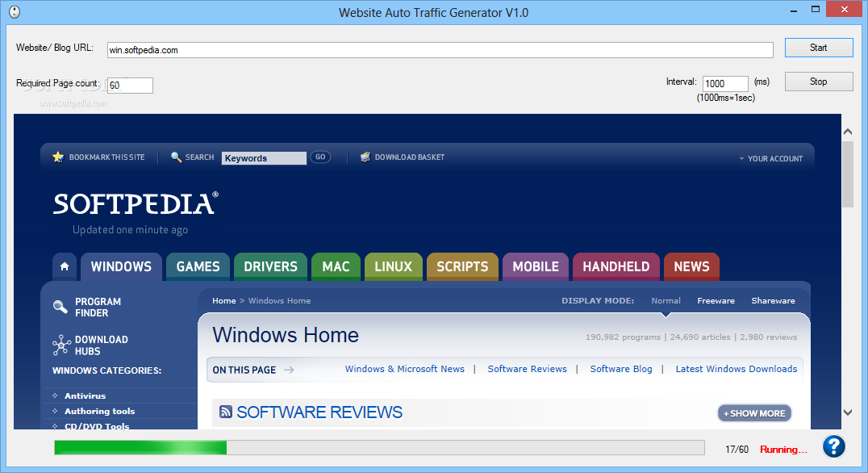Click the scrollbar up arrow
The width and height of the screenshot is (868, 473).
[x=848, y=132]
